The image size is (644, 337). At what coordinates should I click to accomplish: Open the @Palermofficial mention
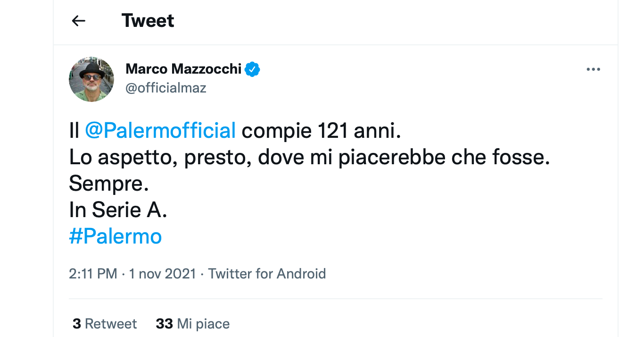(x=160, y=131)
